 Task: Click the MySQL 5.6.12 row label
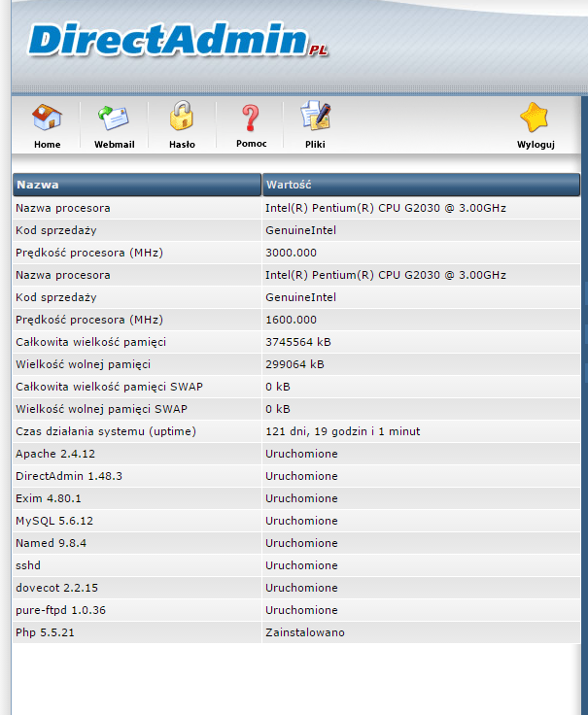54,521
